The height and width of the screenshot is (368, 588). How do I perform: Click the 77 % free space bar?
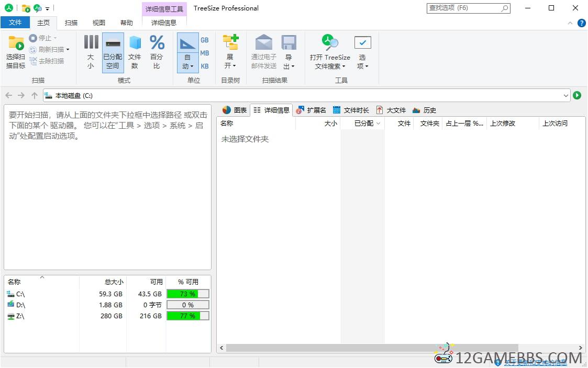(188, 316)
